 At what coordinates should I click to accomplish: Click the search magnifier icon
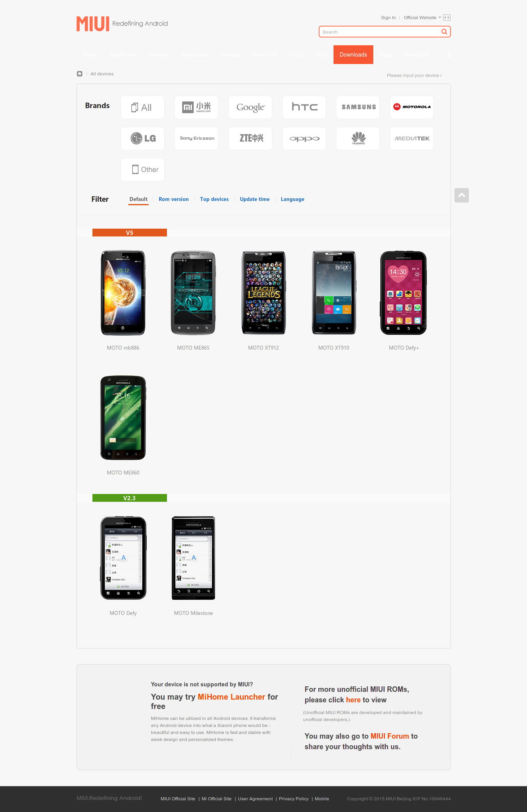(x=444, y=32)
